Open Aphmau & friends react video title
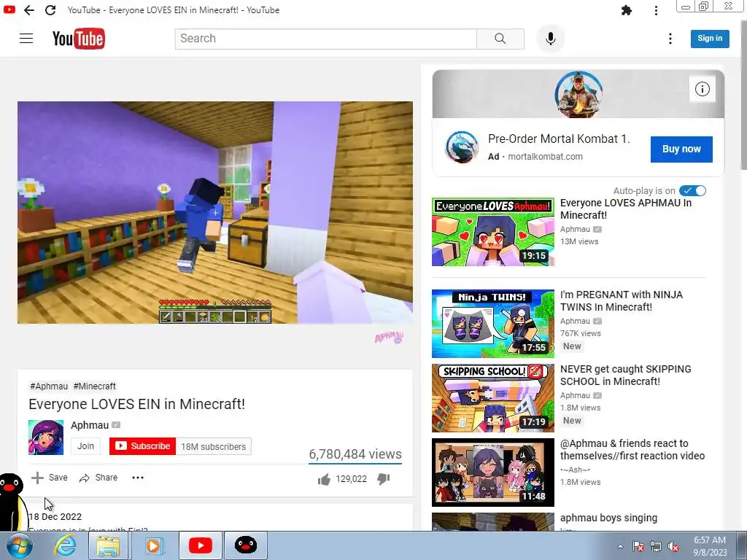The width and height of the screenshot is (747, 560). click(632, 449)
